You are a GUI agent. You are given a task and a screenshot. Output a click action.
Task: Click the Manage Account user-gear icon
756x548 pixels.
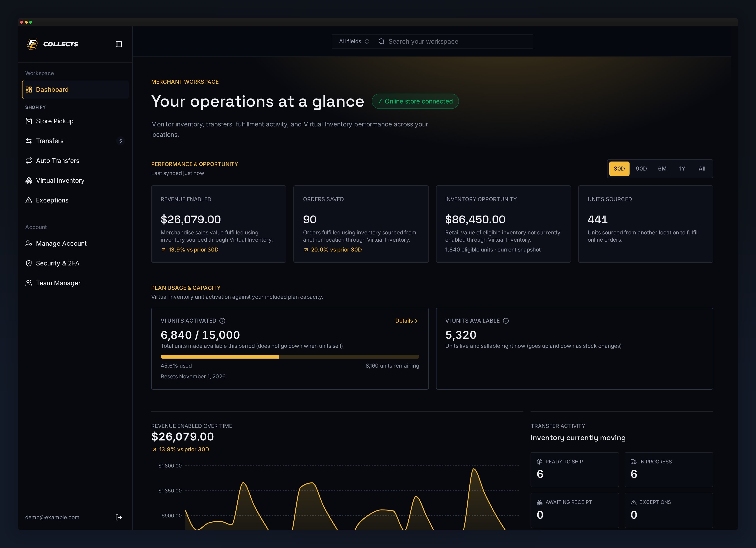29,244
